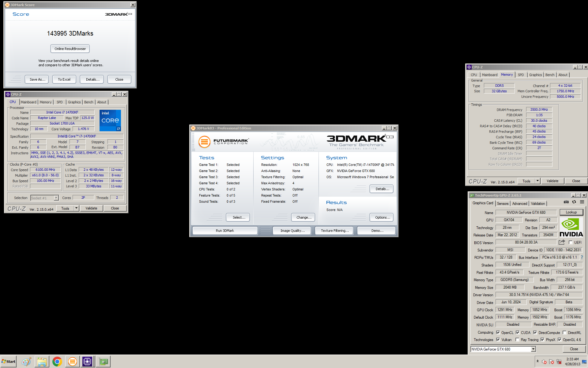
Task: Switch to the Sensors tab in GPU-Z
Action: coord(503,203)
